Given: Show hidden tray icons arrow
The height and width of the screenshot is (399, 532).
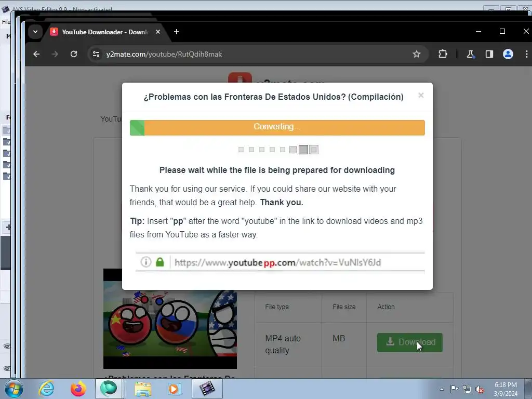Looking at the screenshot, I should [x=442, y=390].
